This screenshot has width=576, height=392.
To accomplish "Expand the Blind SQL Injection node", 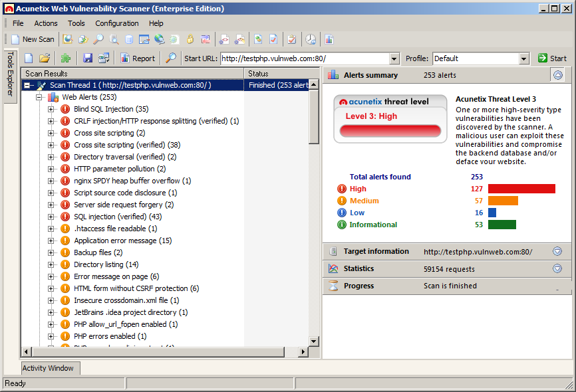I will pyautogui.click(x=51, y=109).
